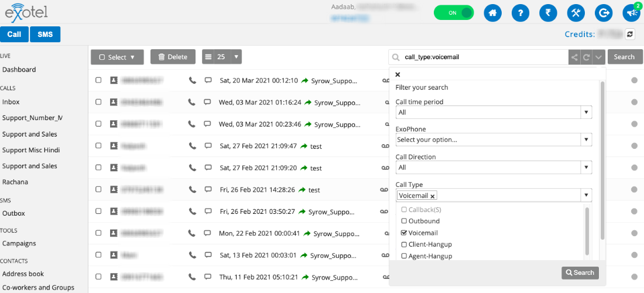Open the Call time period dropdown

[x=494, y=112]
